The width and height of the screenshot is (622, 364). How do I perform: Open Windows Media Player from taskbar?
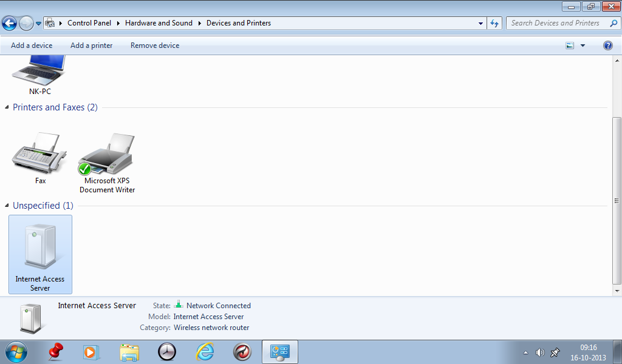click(91, 352)
